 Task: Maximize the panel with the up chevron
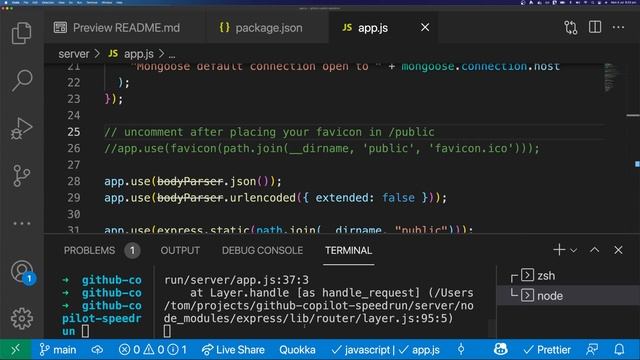click(595, 250)
